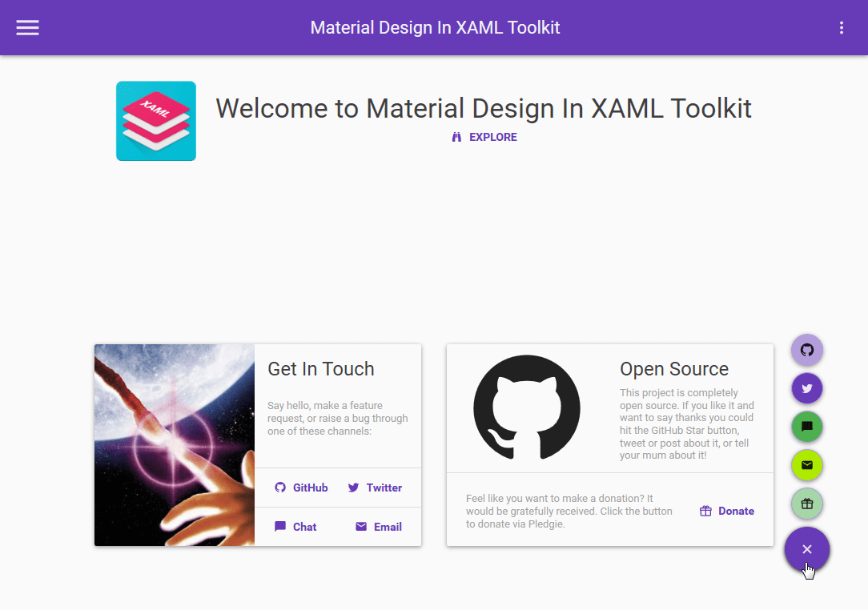Click the XAML toolkit logo
The height and width of the screenshot is (610, 868).
155,121
